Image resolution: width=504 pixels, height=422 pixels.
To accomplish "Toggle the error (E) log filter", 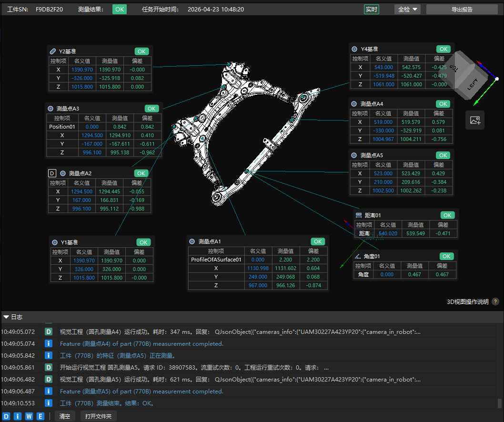I will (x=40, y=416).
